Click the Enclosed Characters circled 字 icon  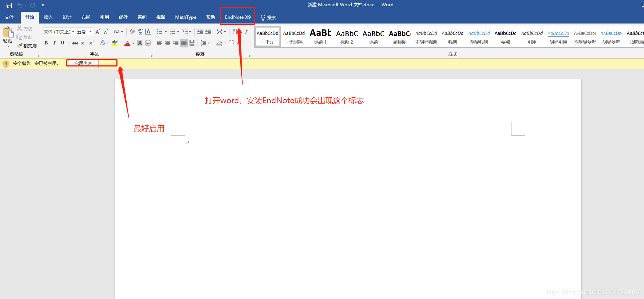pyautogui.click(x=148, y=43)
